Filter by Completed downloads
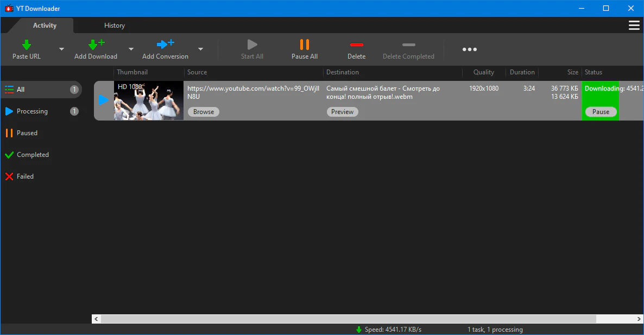Viewport: 644px width, 335px height. click(33, 155)
